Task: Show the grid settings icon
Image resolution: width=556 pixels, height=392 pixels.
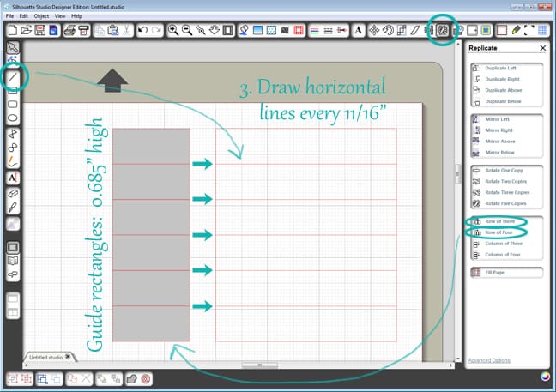Action: [x=543, y=31]
